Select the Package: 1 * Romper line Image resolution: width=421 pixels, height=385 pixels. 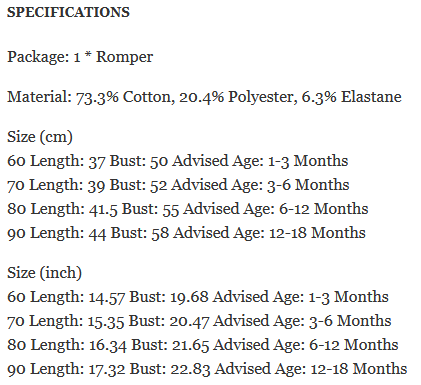80,57
